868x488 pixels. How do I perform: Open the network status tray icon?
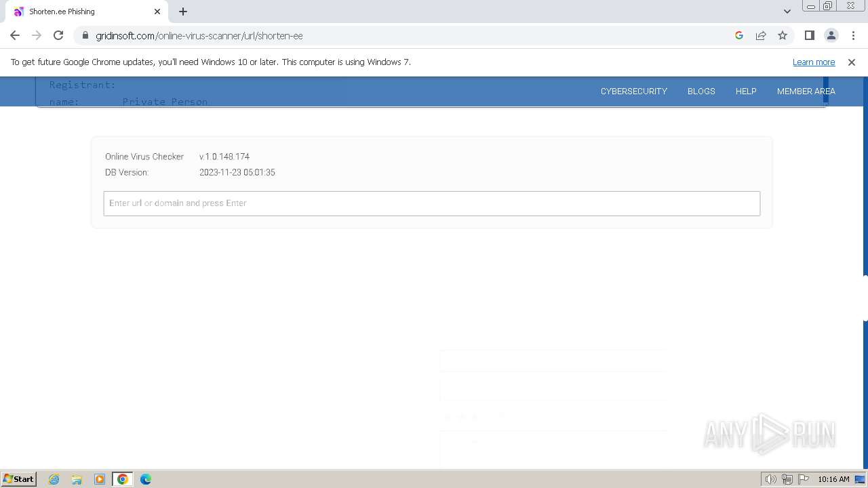[787, 479]
